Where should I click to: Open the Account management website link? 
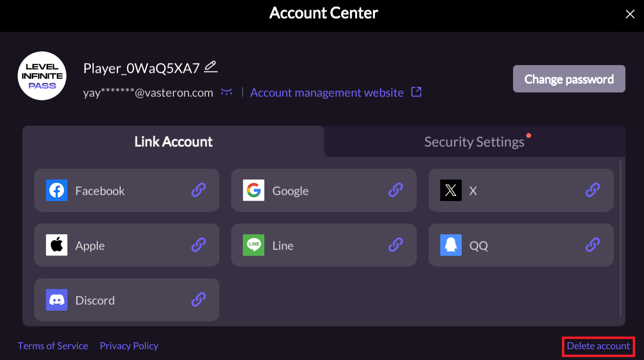[326, 92]
